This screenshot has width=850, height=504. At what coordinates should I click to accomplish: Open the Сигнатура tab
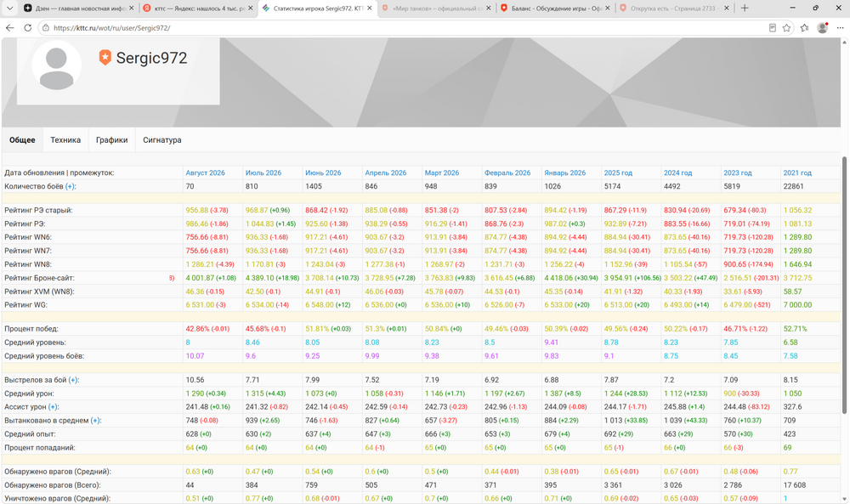pos(162,140)
